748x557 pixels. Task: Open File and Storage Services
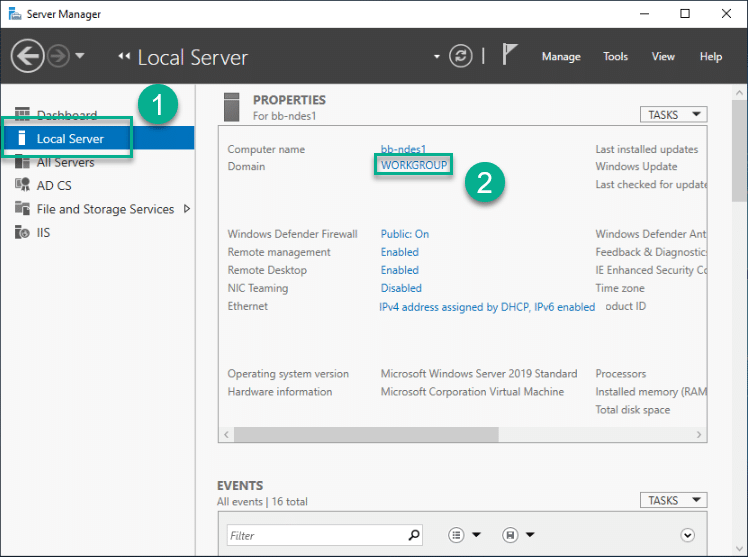tap(105, 209)
